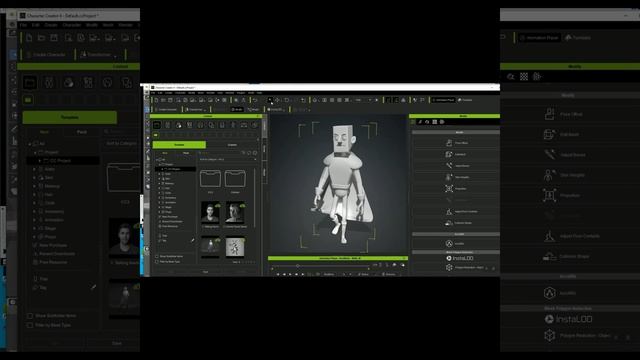This screenshot has height=360, width=640.
Task: Click the tag edit pencil in center window
Action: [193, 240]
